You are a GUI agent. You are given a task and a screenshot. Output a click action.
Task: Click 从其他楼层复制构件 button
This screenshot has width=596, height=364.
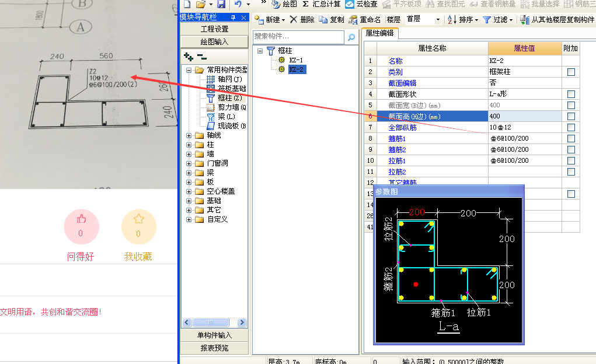[x=557, y=20]
